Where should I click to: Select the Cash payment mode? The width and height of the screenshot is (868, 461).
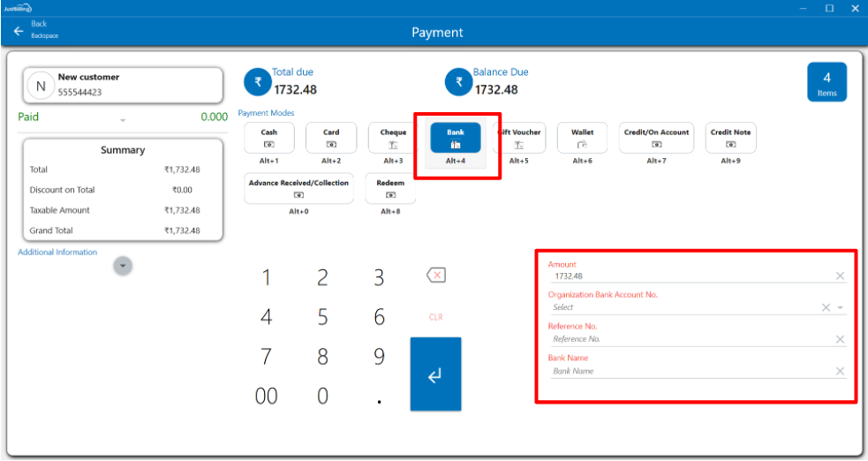pos(268,138)
